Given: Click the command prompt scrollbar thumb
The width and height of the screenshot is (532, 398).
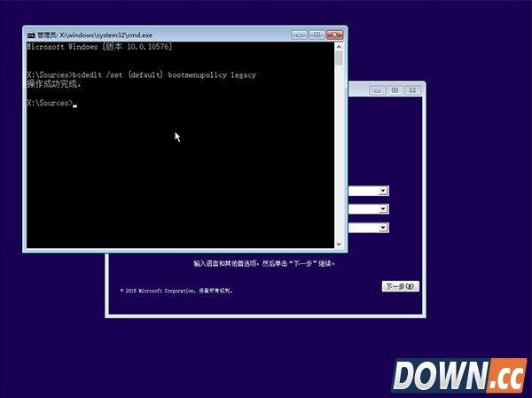Looking at the screenshot, I should pos(339,58).
